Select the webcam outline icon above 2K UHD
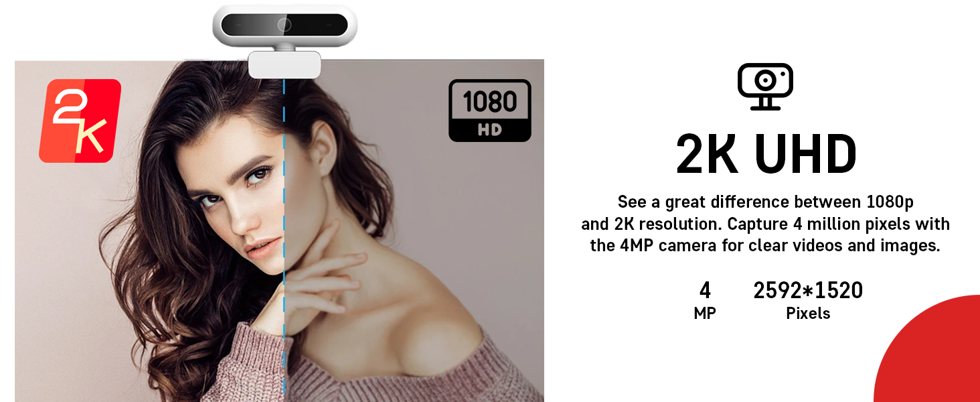980x402 pixels. click(765, 86)
